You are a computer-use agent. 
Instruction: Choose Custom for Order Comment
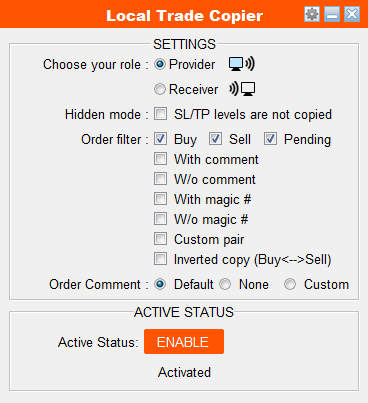click(290, 284)
